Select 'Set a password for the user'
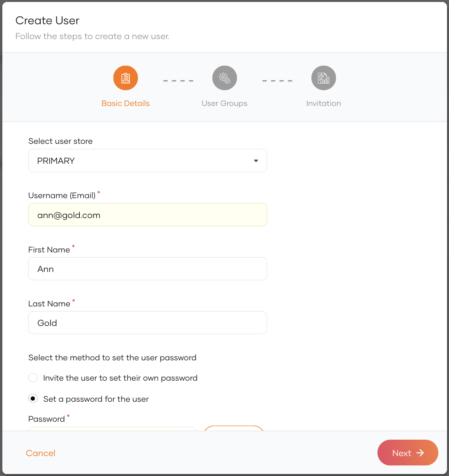This screenshot has width=449, height=476. 33,399
